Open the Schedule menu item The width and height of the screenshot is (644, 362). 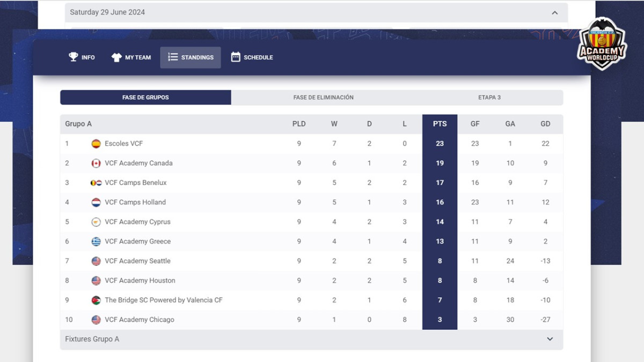coord(252,57)
